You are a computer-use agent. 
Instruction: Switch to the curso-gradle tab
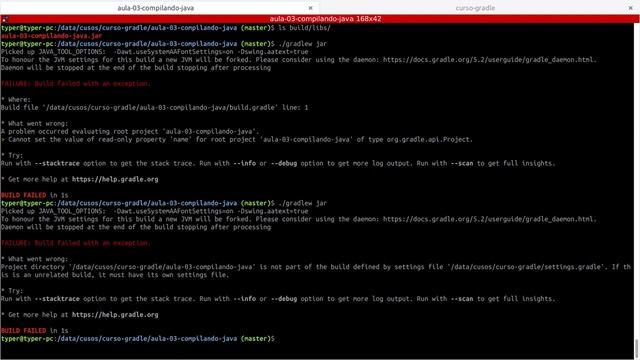(x=476, y=8)
